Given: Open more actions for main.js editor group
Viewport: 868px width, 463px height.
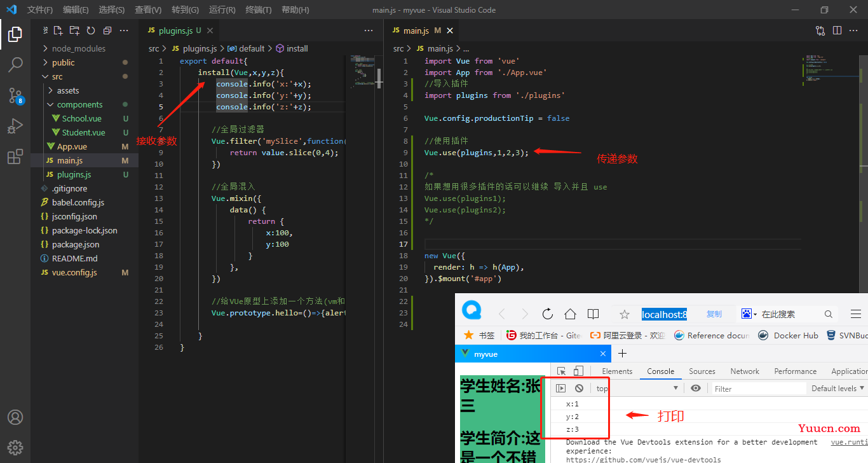Looking at the screenshot, I should [x=854, y=31].
